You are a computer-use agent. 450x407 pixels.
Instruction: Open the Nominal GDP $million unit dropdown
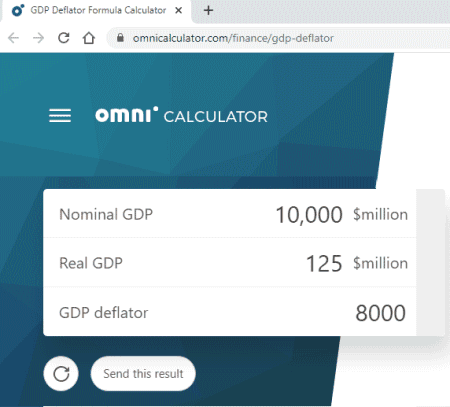click(x=380, y=214)
